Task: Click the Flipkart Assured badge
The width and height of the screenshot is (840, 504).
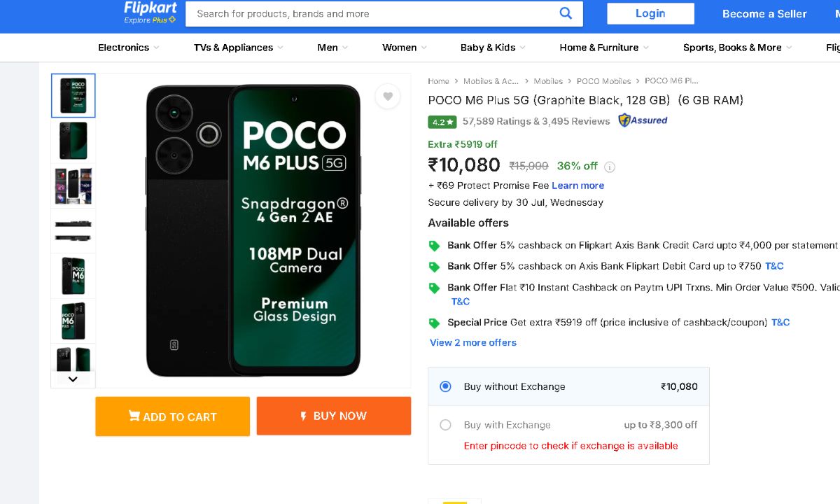Action: click(x=643, y=120)
